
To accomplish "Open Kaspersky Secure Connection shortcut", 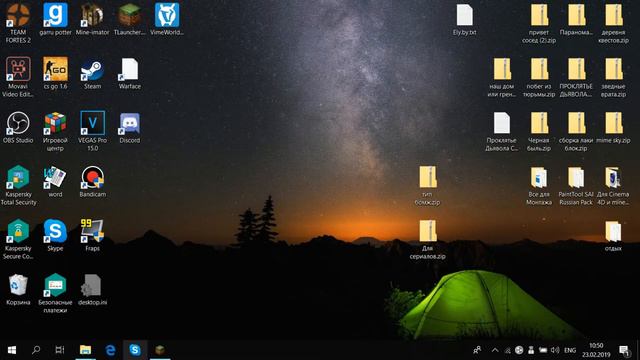I will click(x=18, y=231).
